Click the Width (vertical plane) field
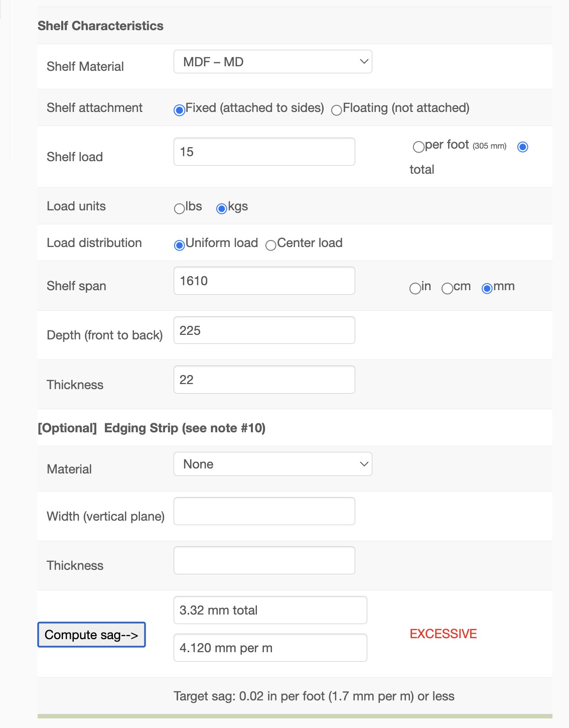Viewport: 569px width, 728px height. click(264, 511)
